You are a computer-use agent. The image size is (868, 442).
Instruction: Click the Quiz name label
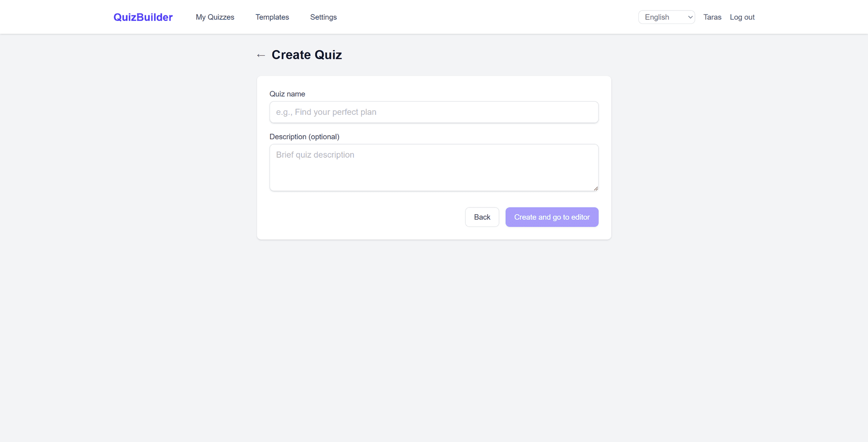tap(287, 94)
